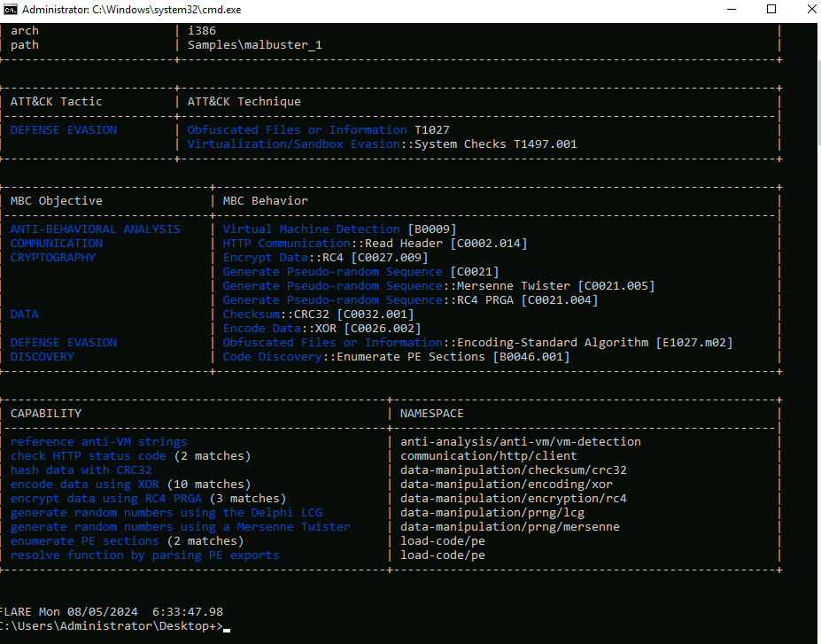Image resolution: width=821 pixels, height=644 pixels.
Task: Select 'encode data using XOR' capability row
Action: 84,485
